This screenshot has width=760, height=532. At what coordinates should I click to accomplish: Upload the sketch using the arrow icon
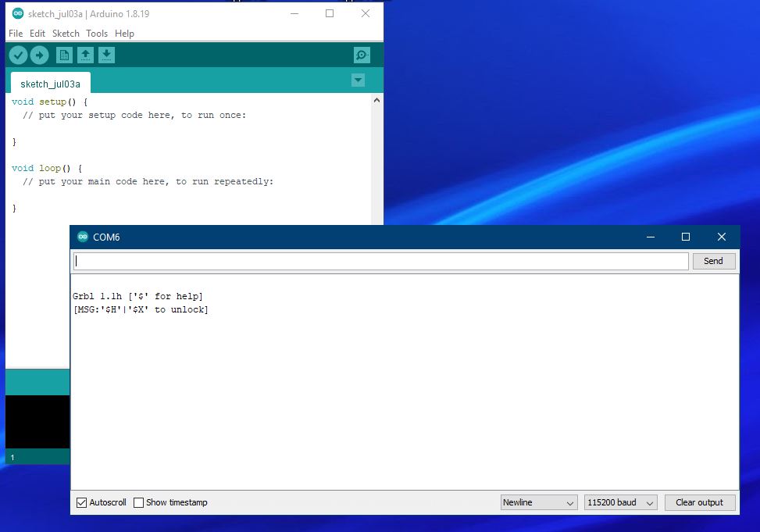coord(39,55)
